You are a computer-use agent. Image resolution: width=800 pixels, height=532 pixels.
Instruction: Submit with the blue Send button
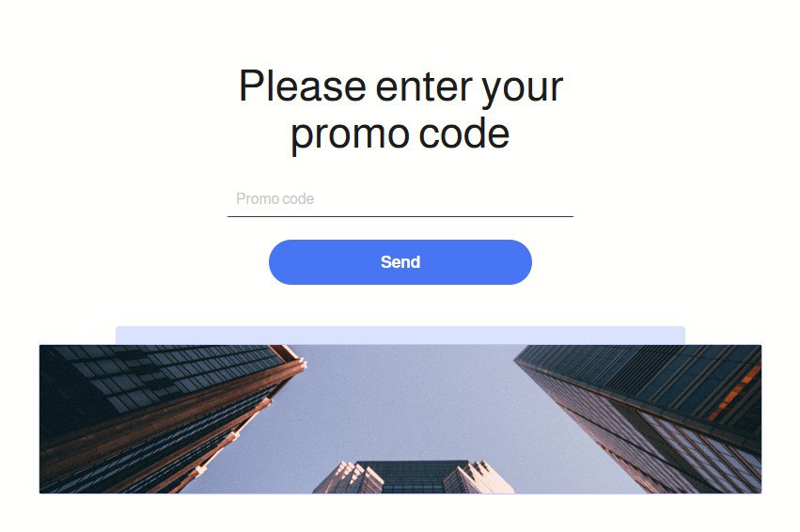(x=400, y=262)
